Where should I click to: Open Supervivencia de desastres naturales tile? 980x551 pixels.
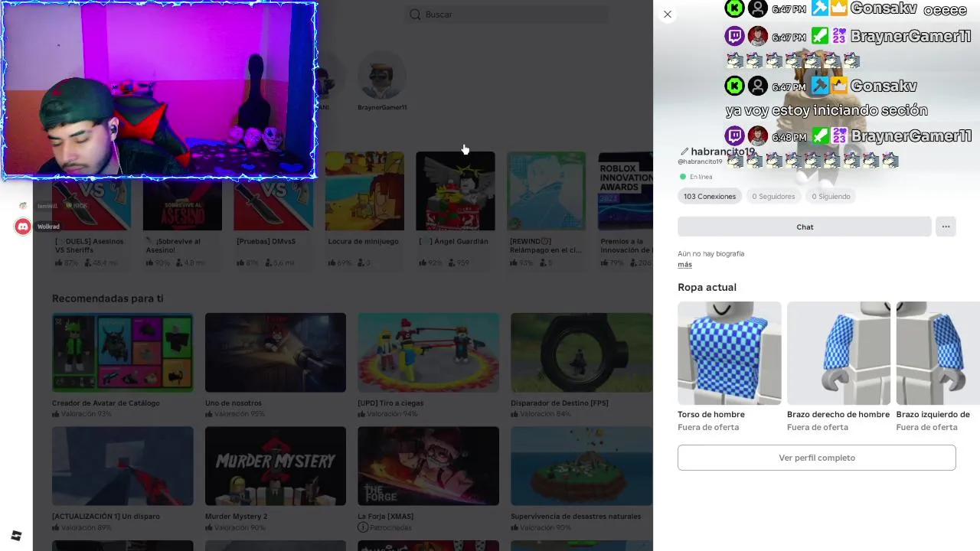tap(582, 466)
